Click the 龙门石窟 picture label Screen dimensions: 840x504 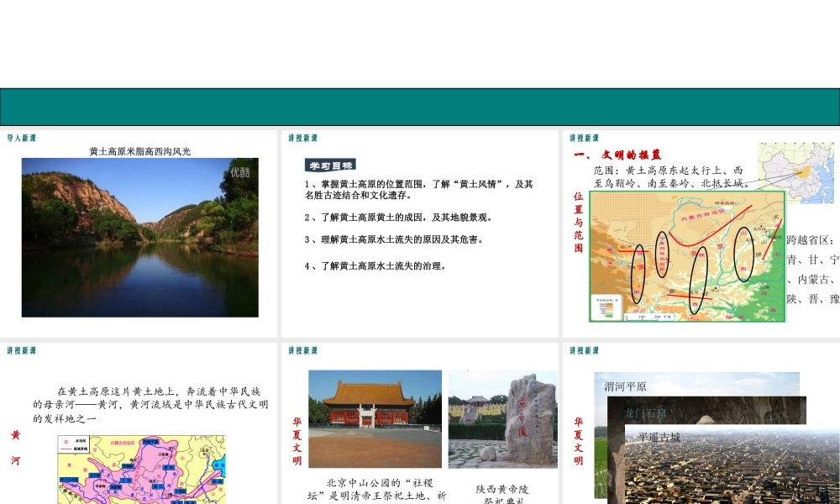pos(645,413)
